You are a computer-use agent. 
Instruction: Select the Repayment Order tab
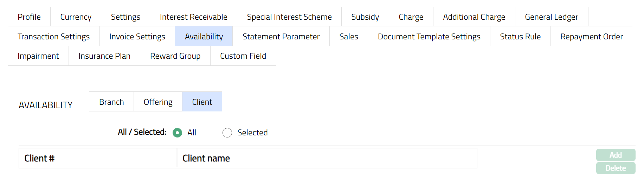[x=591, y=37]
